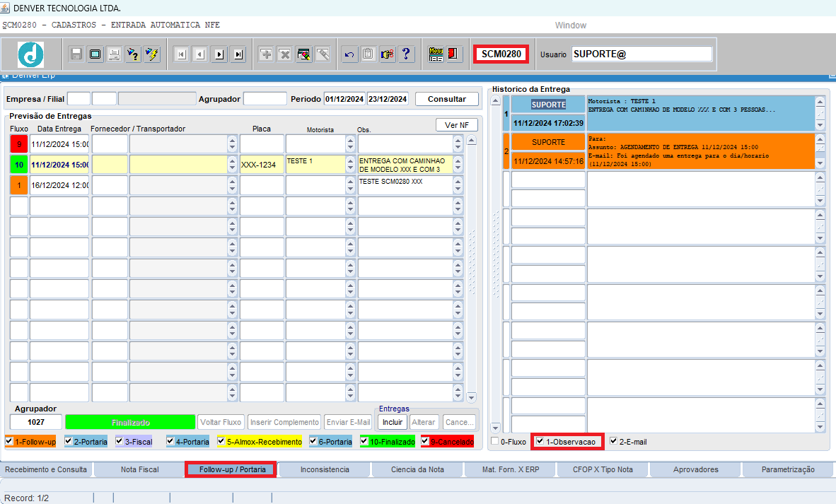Image resolution: width=836 pixels, height=504 pixels.
Task: Go to previous record icon
Action: pyautogui.click(x=200, y=54)
